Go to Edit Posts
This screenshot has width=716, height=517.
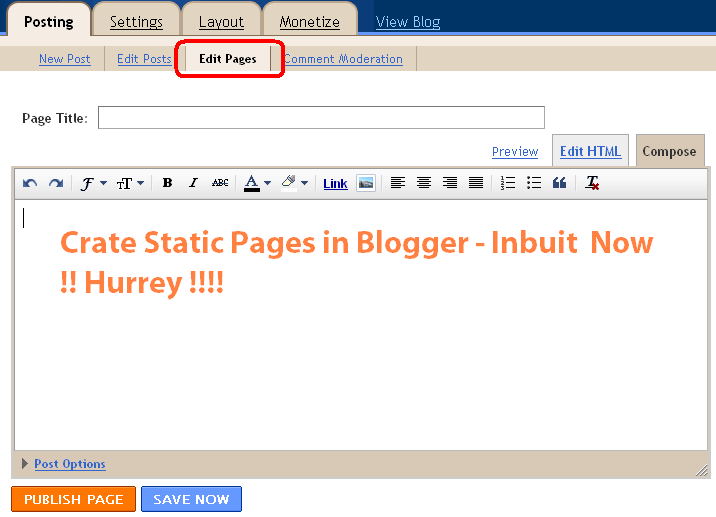tap(144, 59)
